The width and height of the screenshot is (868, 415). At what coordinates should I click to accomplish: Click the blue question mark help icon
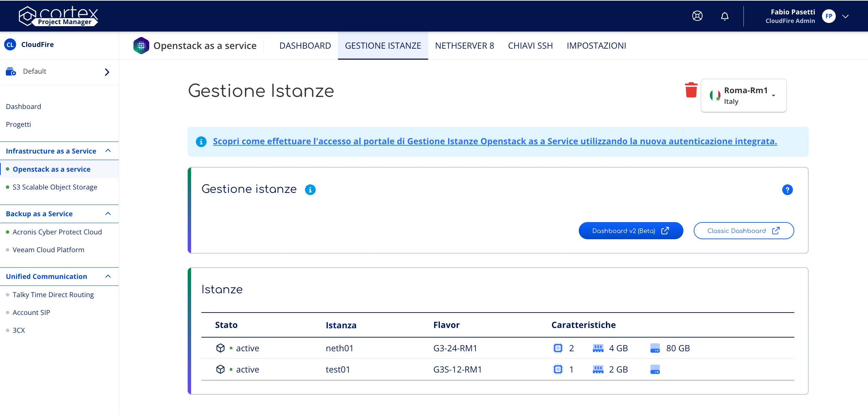[x=787, y=190]
